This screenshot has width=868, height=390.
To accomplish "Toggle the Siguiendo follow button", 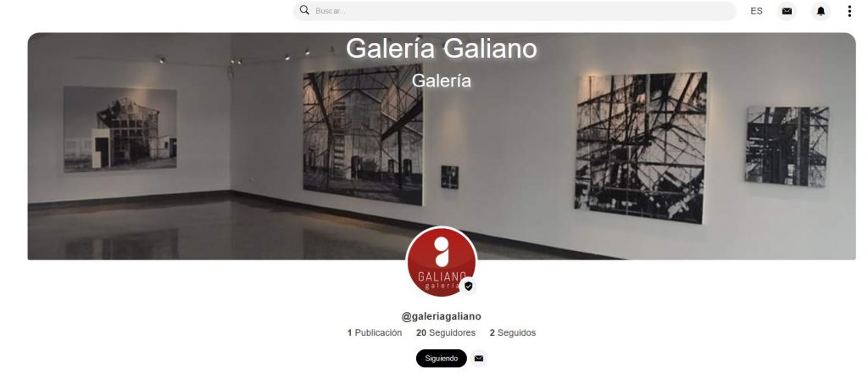I will 441,359.
